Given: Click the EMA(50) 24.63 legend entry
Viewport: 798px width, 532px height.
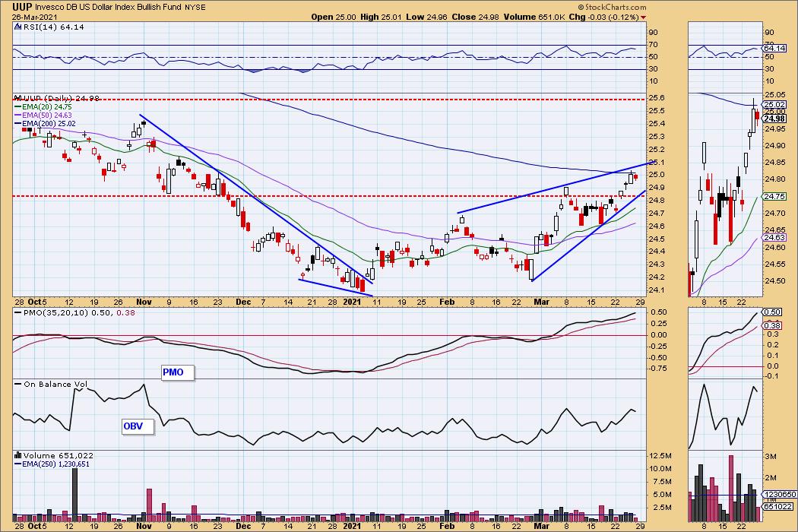Looking at the screenshot, I should coord(46,116).
